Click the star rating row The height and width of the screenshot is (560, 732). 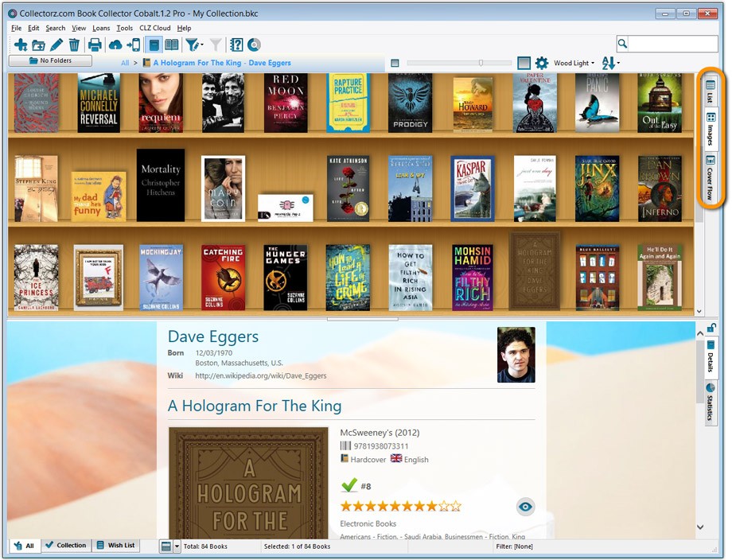(400, 506)
